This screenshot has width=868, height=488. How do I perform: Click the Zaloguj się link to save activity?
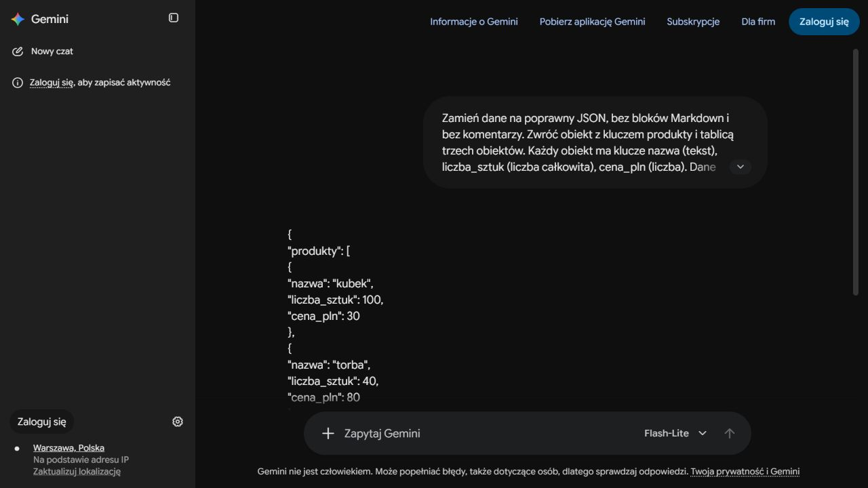(x=52, y=83)
